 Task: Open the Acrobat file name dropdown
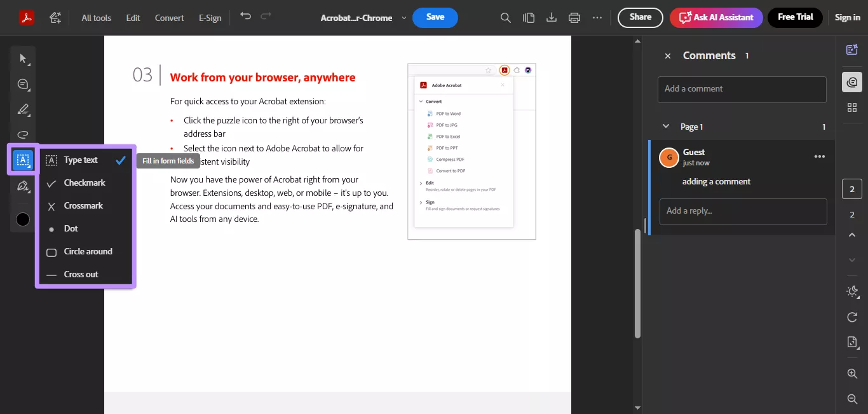(x=403, y=18)
